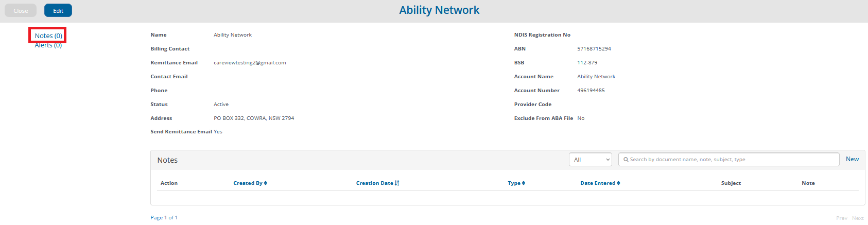
Task: Click the sort arrows beside Type column
Action: [524, 183]
